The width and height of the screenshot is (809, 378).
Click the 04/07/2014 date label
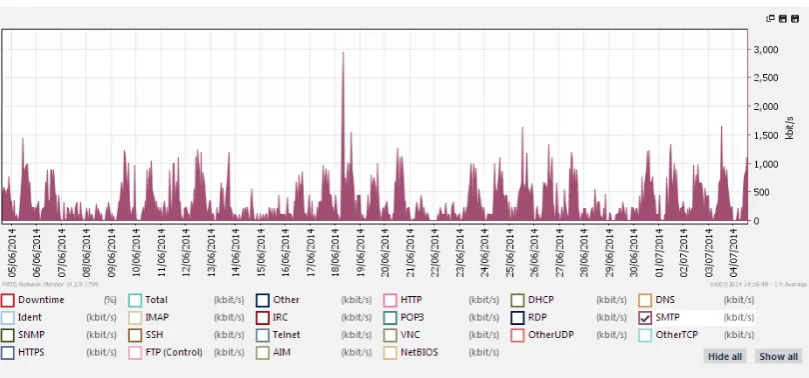tap(734, 253)
